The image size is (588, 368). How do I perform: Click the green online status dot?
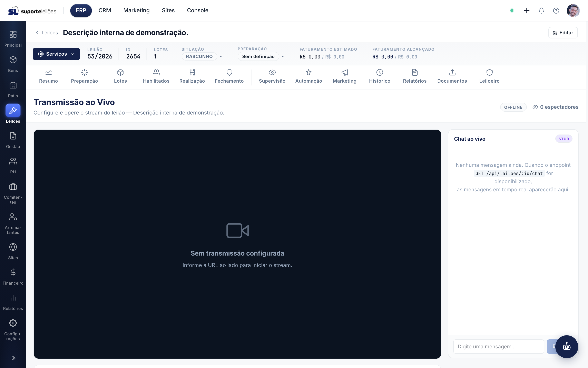pyautogui.click(x=512, y=10)
